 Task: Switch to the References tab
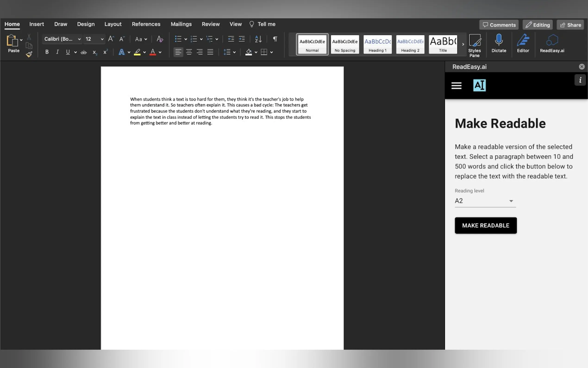(x=146, y=24)
